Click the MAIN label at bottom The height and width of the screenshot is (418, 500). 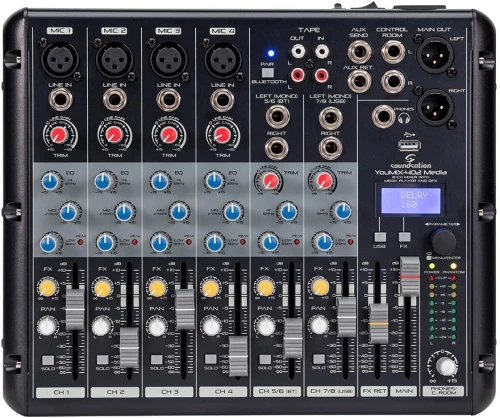404,391
